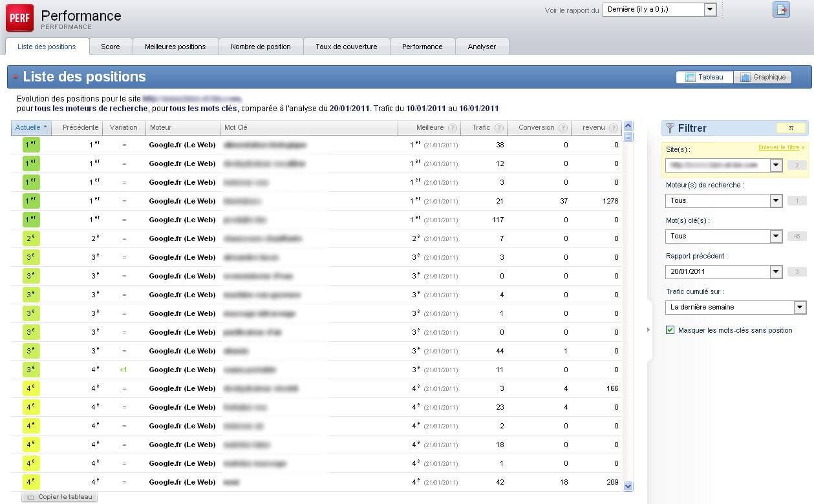The height and width of the screenshot is (504, 814).
Task: Open the Voir le rapport du dropdown
Action: [x=710, y=10]
